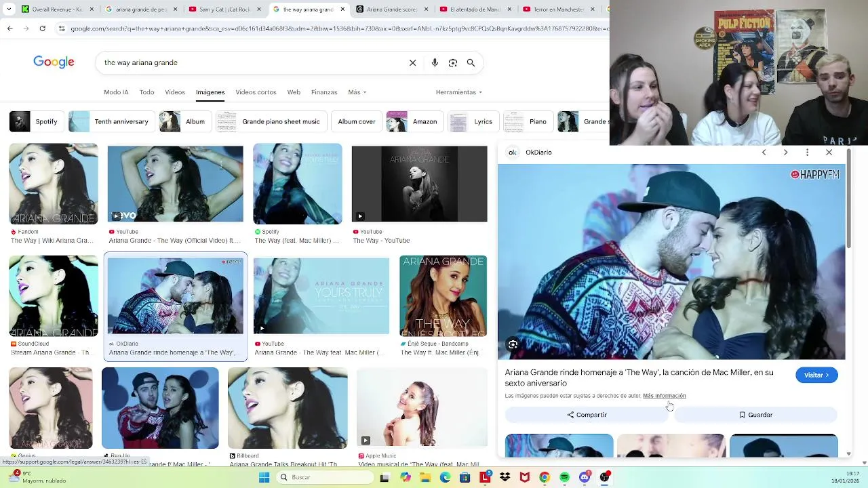Switch to the Modo IA tab
This screenshot has width=868, height=488.
tap(116, 92)
